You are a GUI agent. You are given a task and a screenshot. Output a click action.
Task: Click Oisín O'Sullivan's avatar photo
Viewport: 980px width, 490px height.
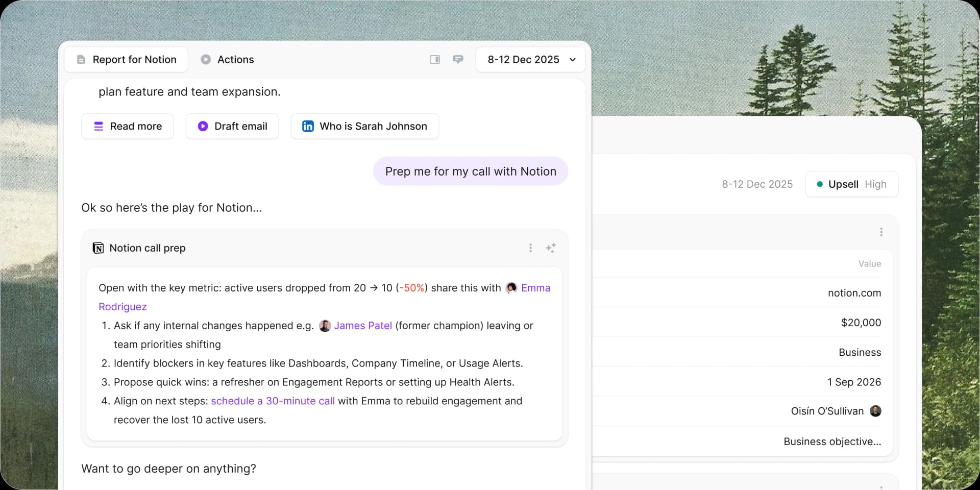tap(875, 411)
